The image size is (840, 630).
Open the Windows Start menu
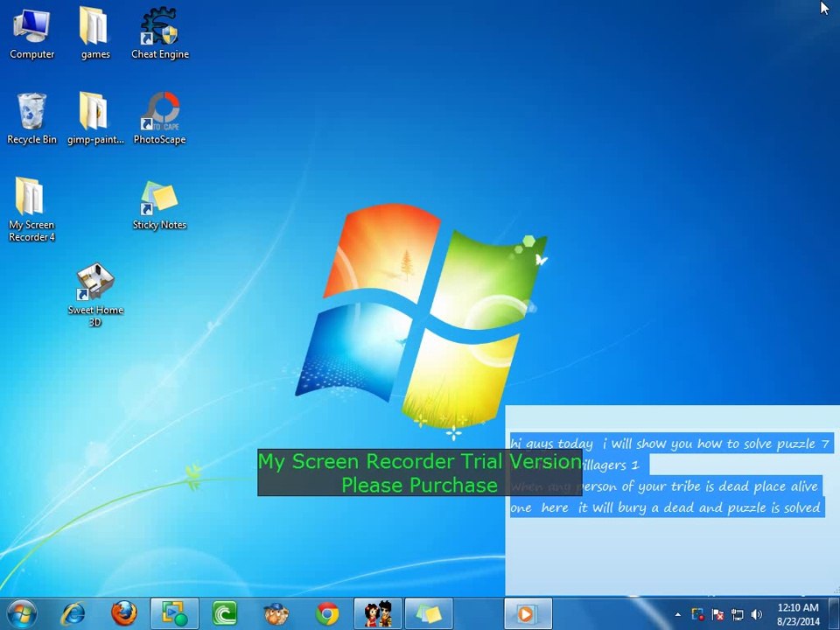pos(23,614)
